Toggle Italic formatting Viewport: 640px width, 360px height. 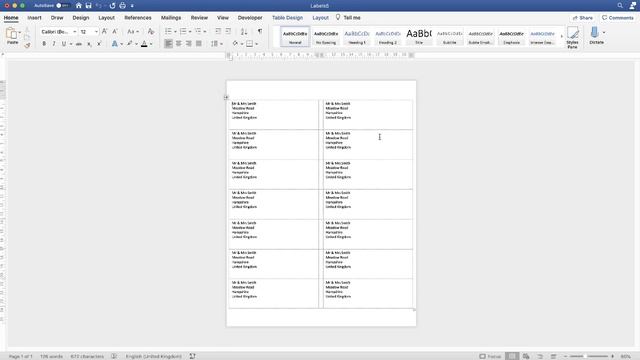54,44
